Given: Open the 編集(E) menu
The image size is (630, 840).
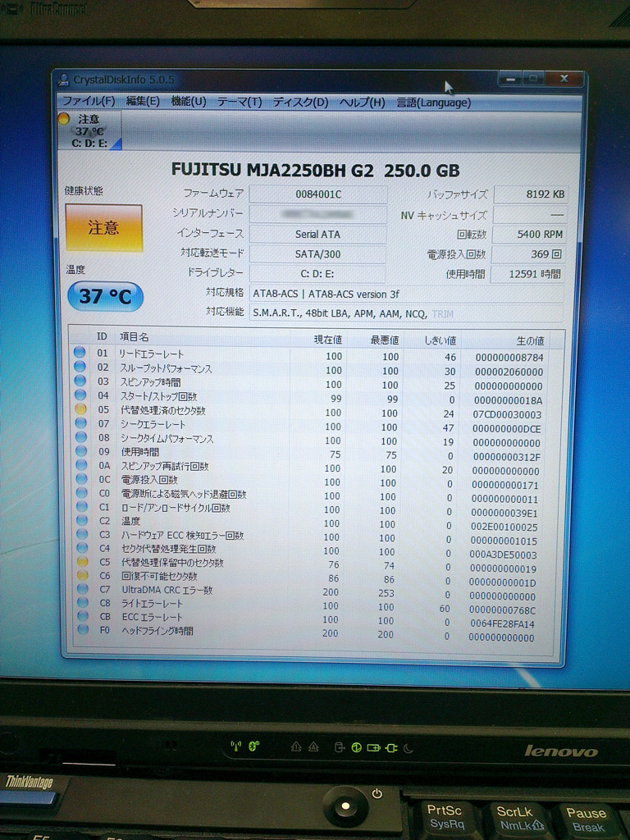Looking at the screenshot, I should click(x=143, y=101).
